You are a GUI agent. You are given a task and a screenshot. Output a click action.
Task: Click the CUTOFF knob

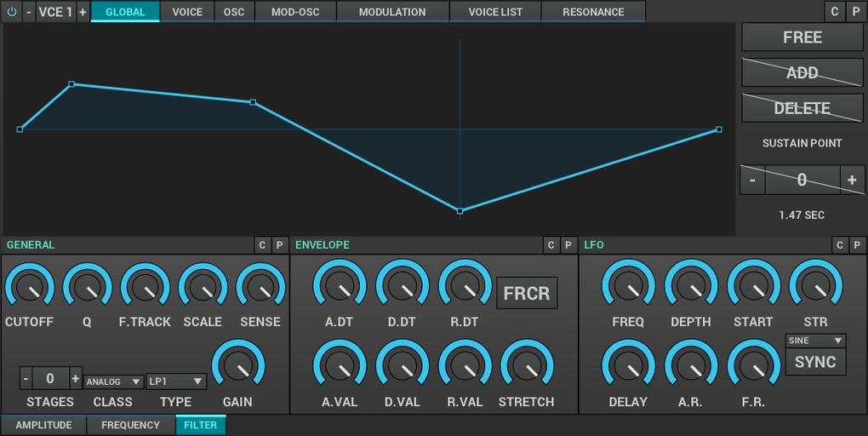pyautogui.click(x=29, y=288)
